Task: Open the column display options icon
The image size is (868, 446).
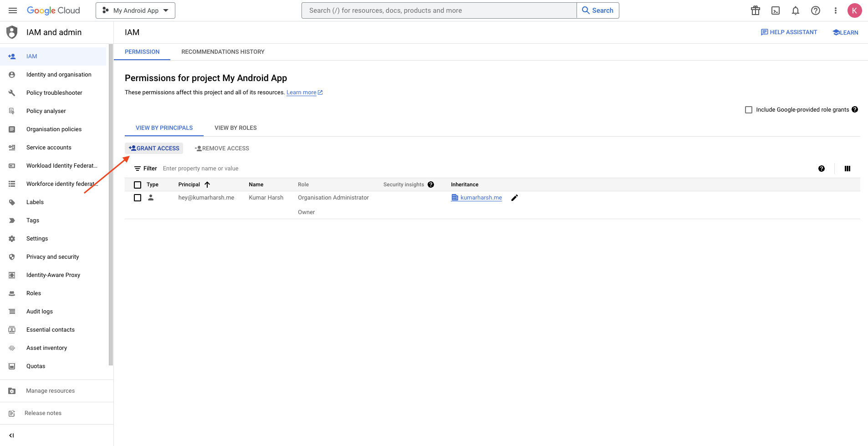Action: (x=847, y=168)
